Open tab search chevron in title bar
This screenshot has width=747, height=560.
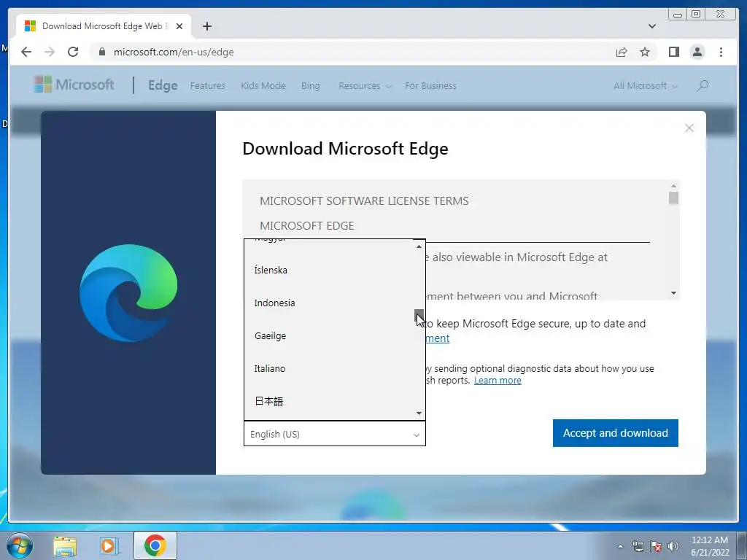point(651,26)
